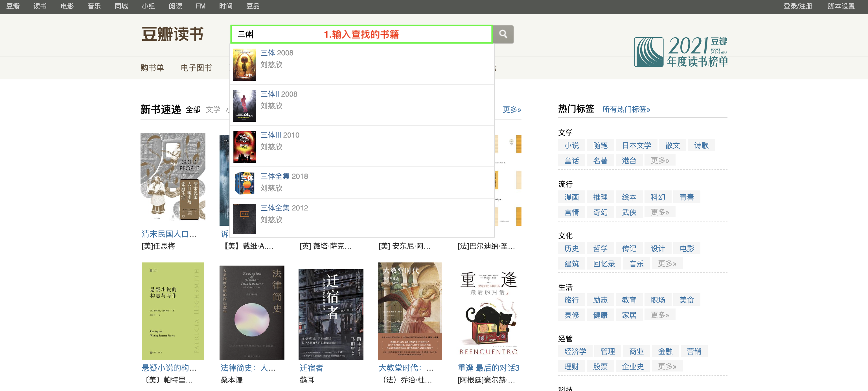Pick the 三体III 2010 suggestion cover
The width and height of the screenshot is (868, 391).
click(244, 147)
